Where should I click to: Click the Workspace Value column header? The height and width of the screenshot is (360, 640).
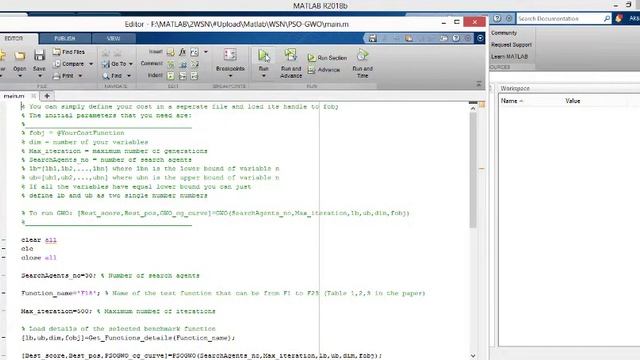(x=573, y=101)
